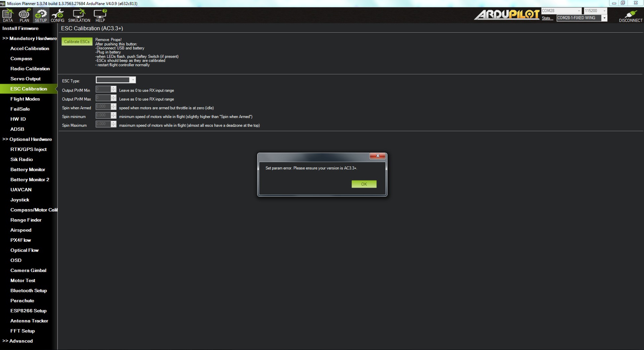
Task: Click the Calibrate ESCs button
Action: [x=77, y=42]
